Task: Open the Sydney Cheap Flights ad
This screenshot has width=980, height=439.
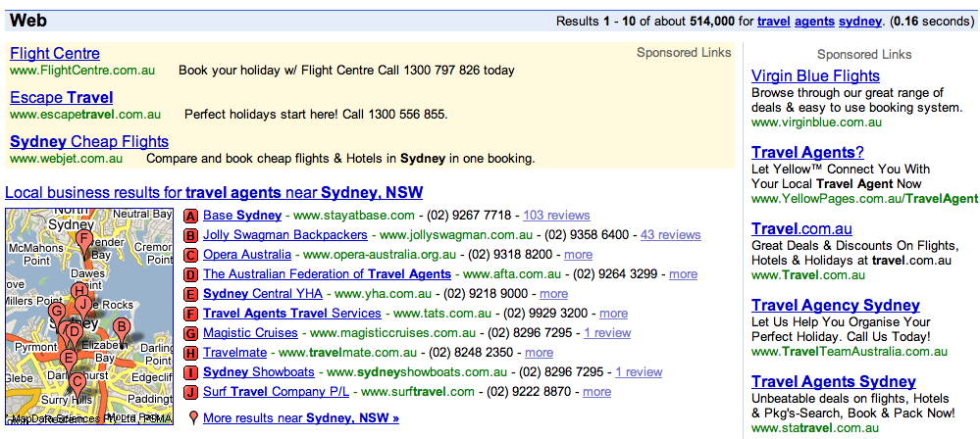Action: tap(89, 141)
